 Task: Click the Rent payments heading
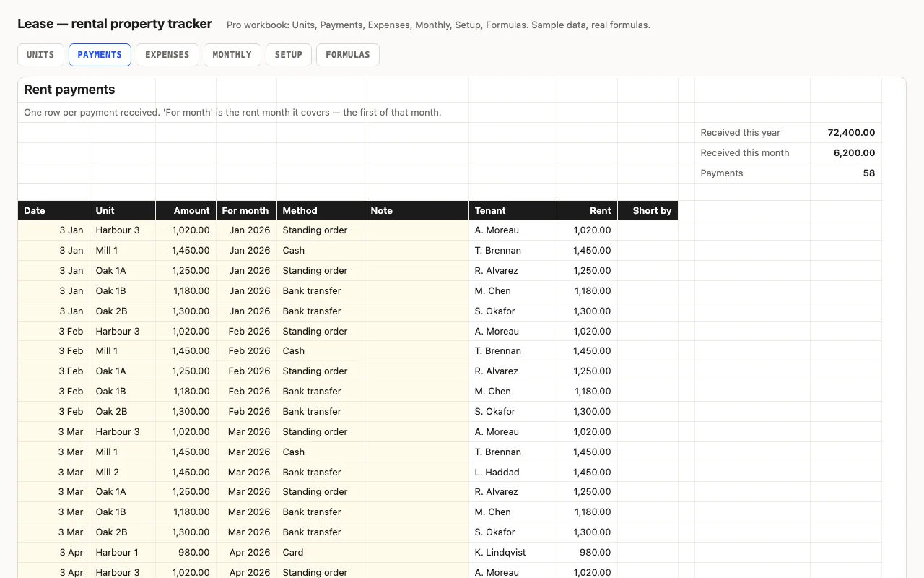69,90
